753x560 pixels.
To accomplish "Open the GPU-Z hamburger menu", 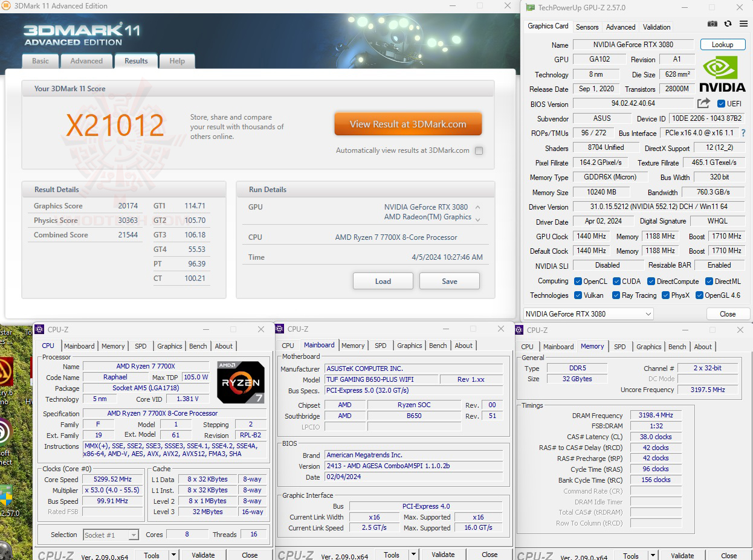I will click(742, 23).
